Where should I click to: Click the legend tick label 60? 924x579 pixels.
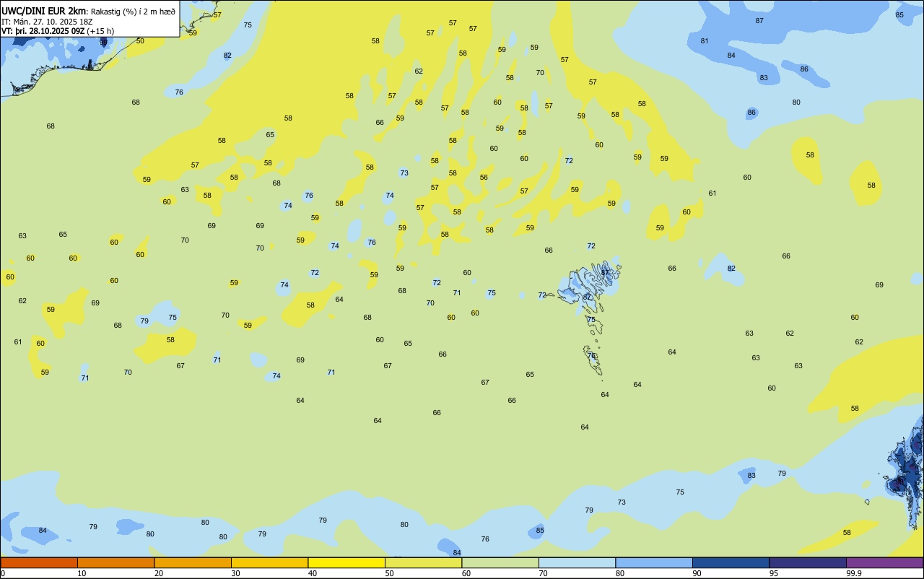(466, 573)
